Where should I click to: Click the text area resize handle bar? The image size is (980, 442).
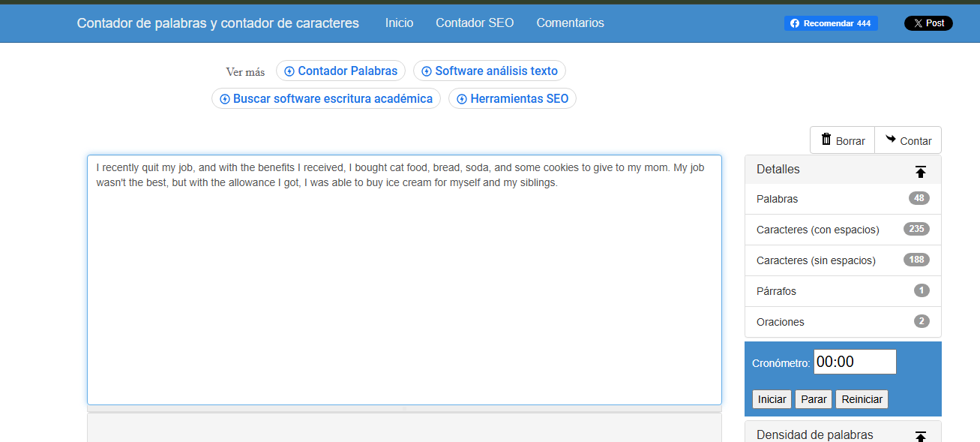404,409
